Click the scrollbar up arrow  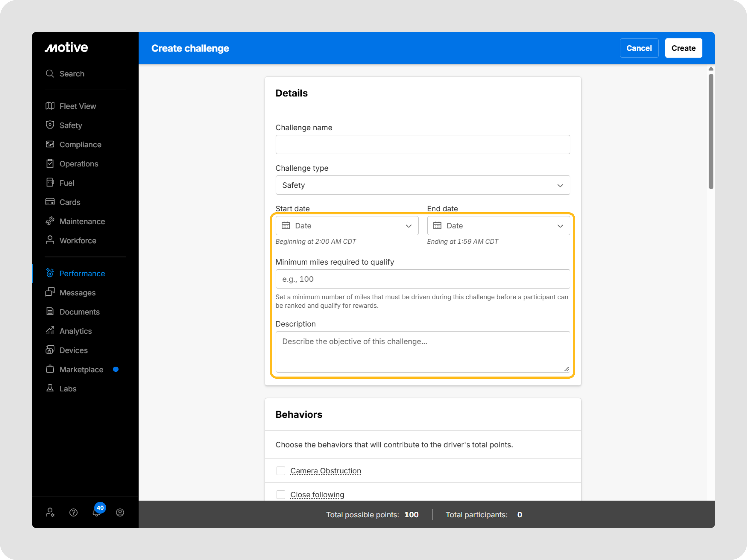(x=711, y=69)
